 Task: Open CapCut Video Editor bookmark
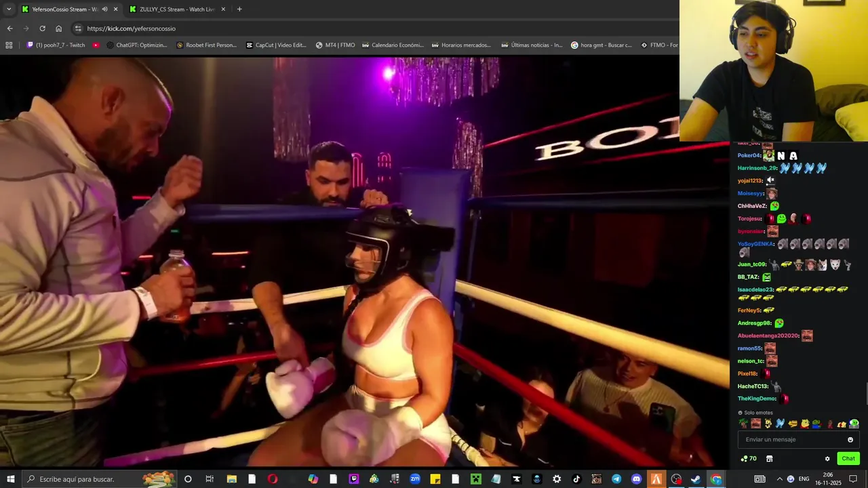[x=276, y=45]
